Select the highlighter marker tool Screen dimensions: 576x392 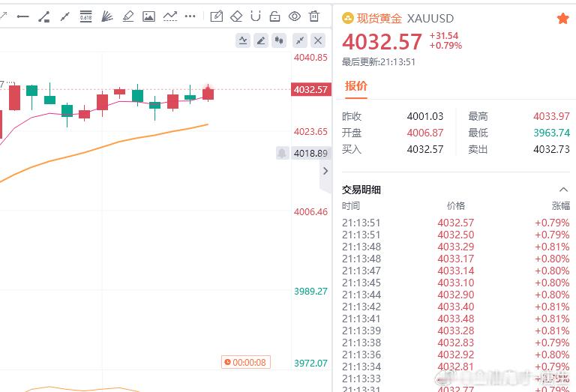pyautogui.click(x=127, y=16)
